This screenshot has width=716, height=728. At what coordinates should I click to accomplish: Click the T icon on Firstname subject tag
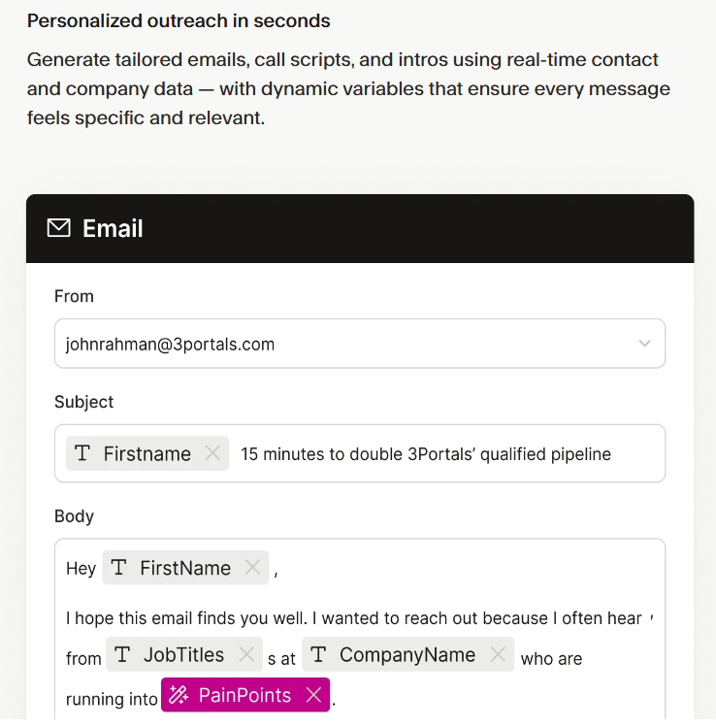pyautogui.click(x=82, y=452)
